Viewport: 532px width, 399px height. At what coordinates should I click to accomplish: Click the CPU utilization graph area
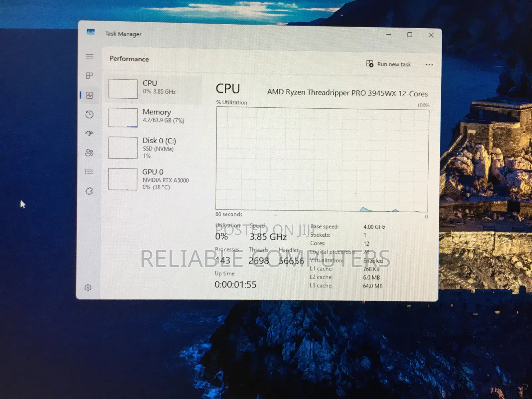tap(322, 159)
